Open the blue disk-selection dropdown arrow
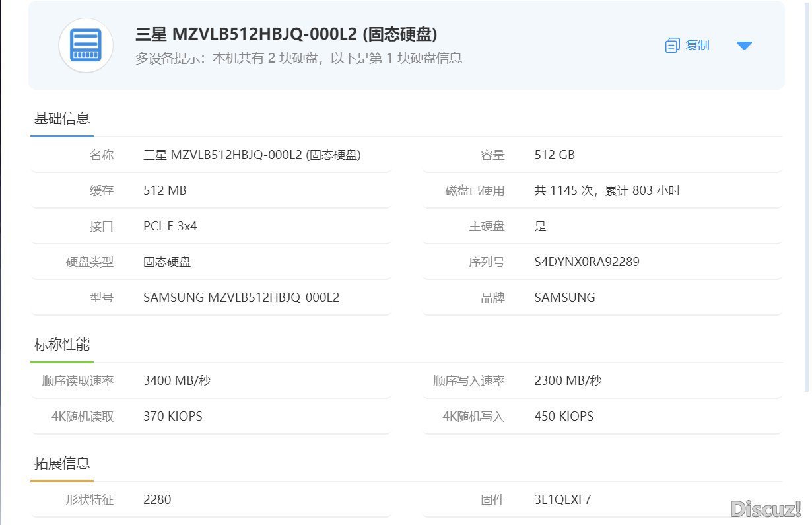Screen dimensions: 812x525 (x=744, y=46)
